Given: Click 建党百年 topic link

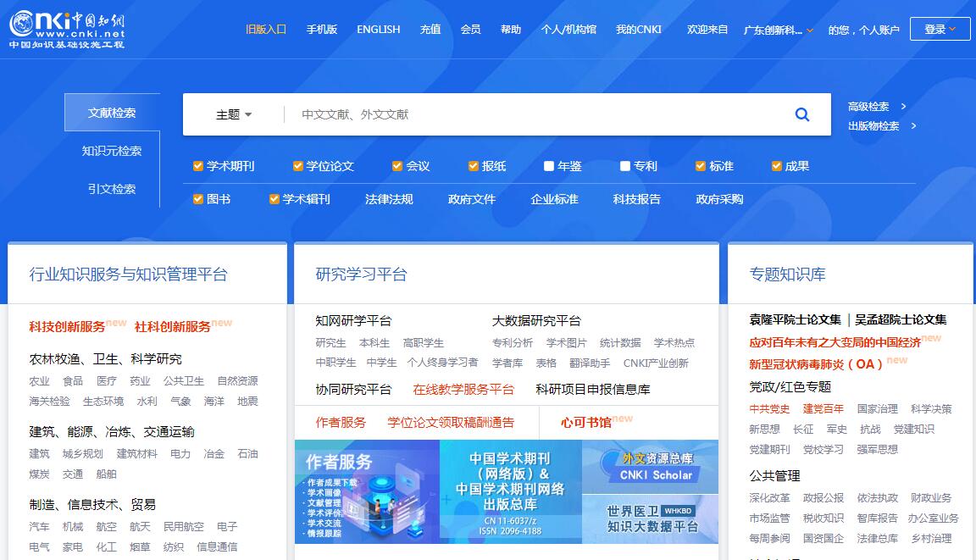Looking at the screenshot, I should point(823,409).
